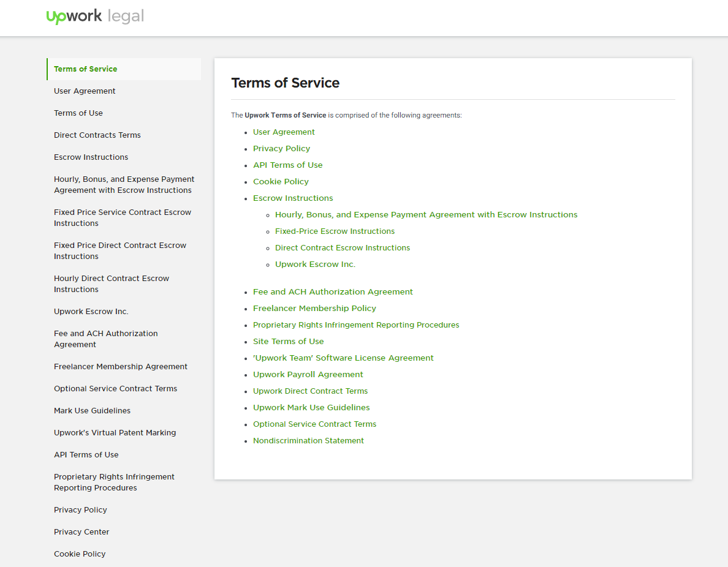Open Upwork Escrow Inc. content link
The width and height of the screenshot is (728, 567).
click(x=315, y=265)
